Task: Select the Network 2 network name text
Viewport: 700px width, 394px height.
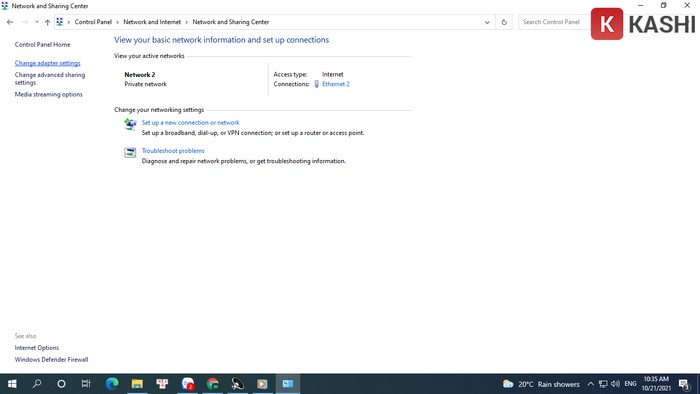Action: pyautogui.click(x=140, y=75)
